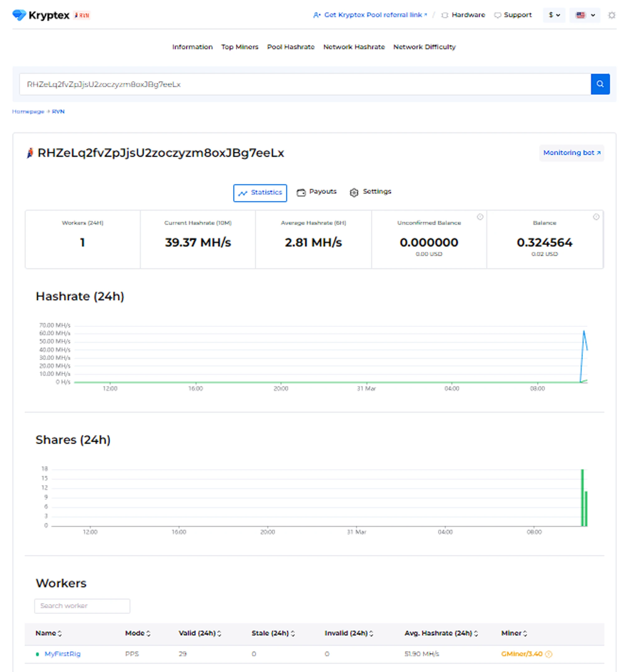Screen dimensions: 624x672
Task: Select the Statistics tab
Action: [260, 193]
